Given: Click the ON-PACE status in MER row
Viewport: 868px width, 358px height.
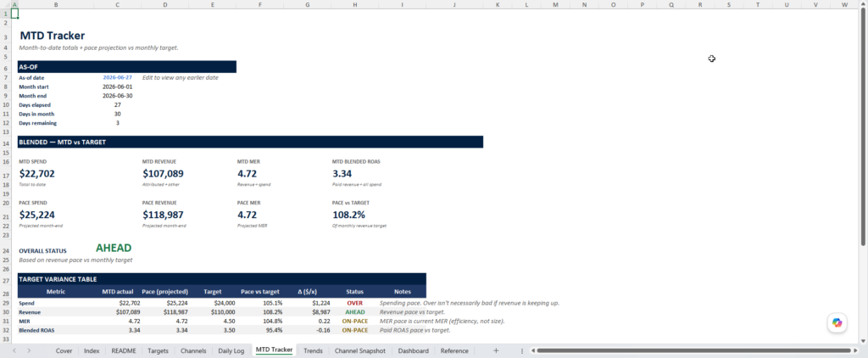Looking at the screenshot, I should 355,321.
